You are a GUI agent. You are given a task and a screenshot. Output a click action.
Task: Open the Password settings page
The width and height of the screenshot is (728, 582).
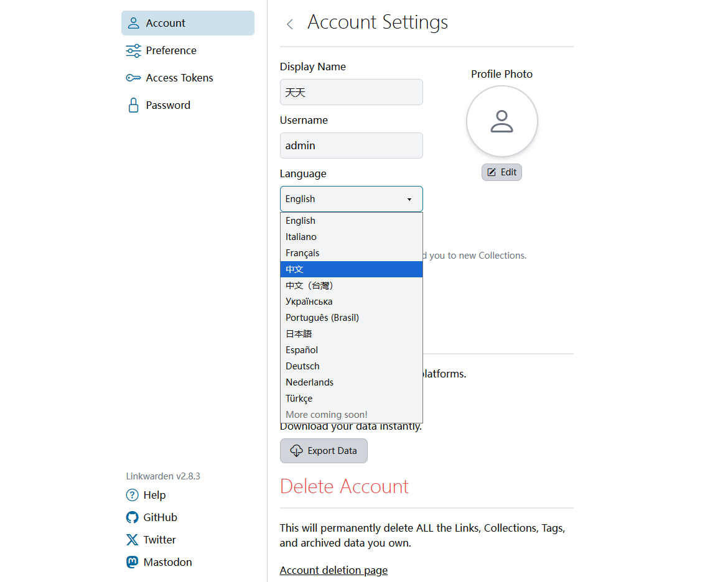[187, 105]
